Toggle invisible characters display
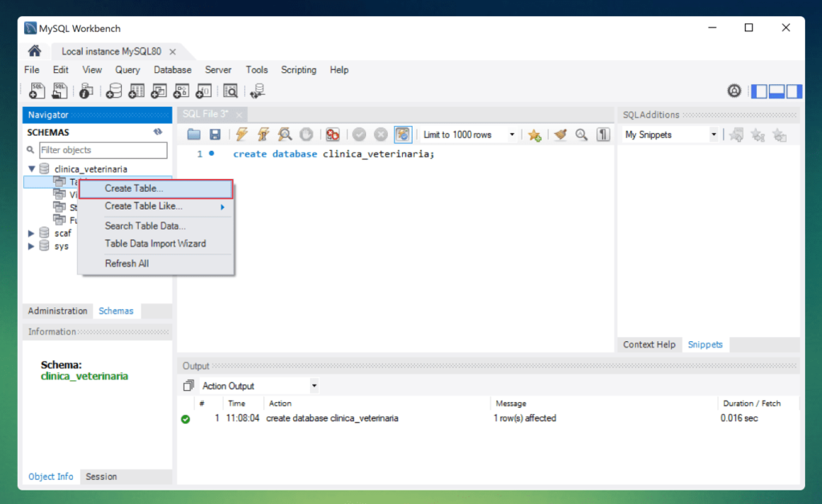 click(604, 135)
